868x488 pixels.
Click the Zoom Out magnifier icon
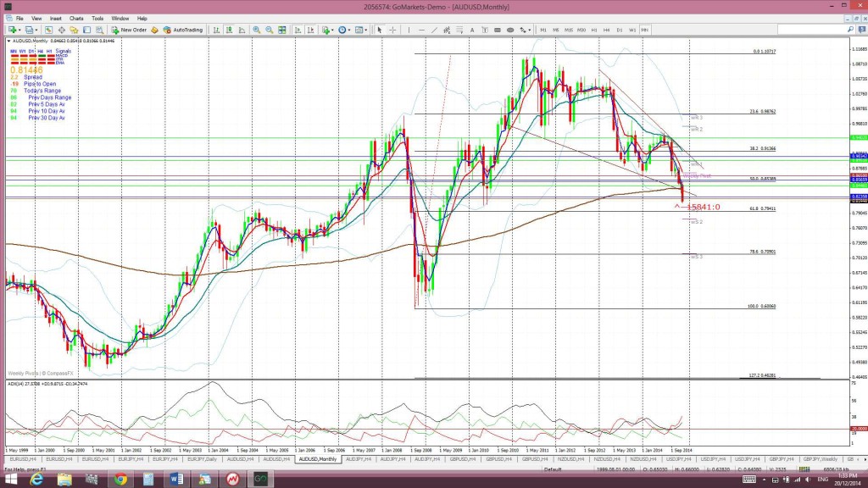[269, 30]
